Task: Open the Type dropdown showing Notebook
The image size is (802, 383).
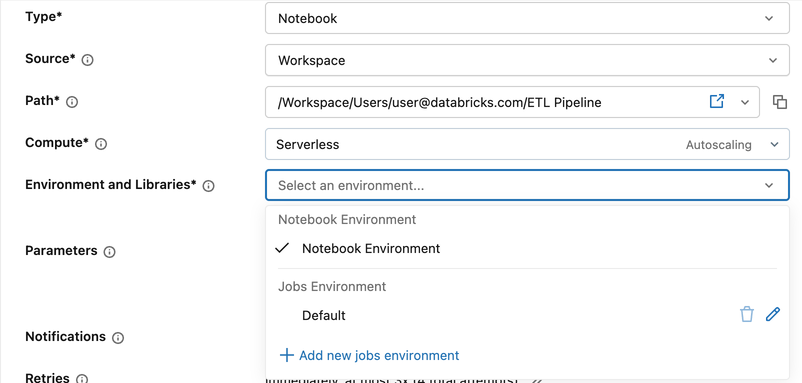Action: (x=527, y=18)
